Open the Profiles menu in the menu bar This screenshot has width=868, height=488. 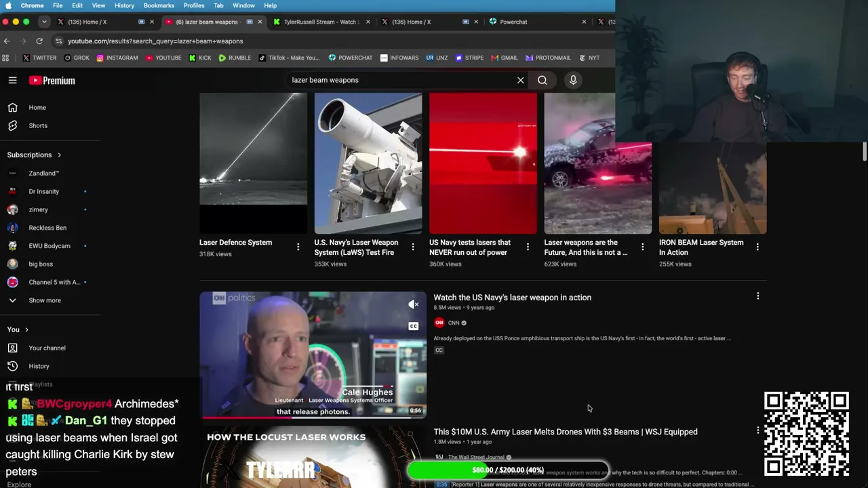click(194, 5)
